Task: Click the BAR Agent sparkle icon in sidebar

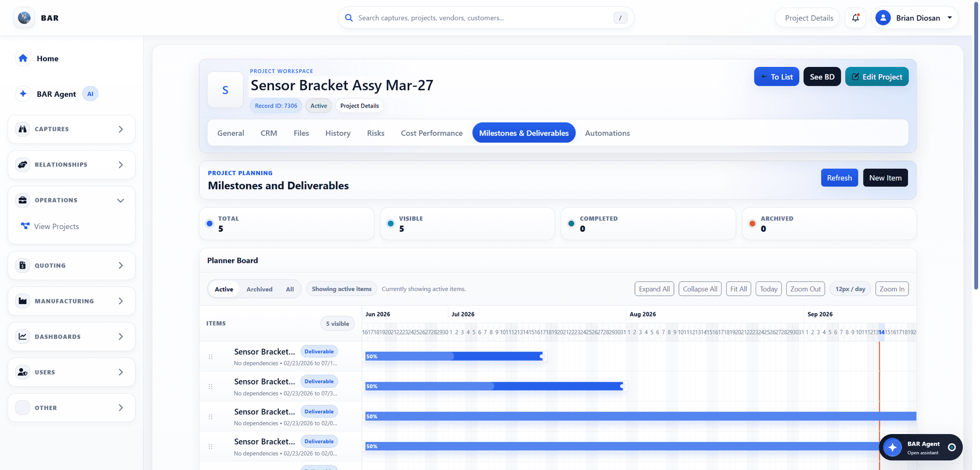Action: 23,94
